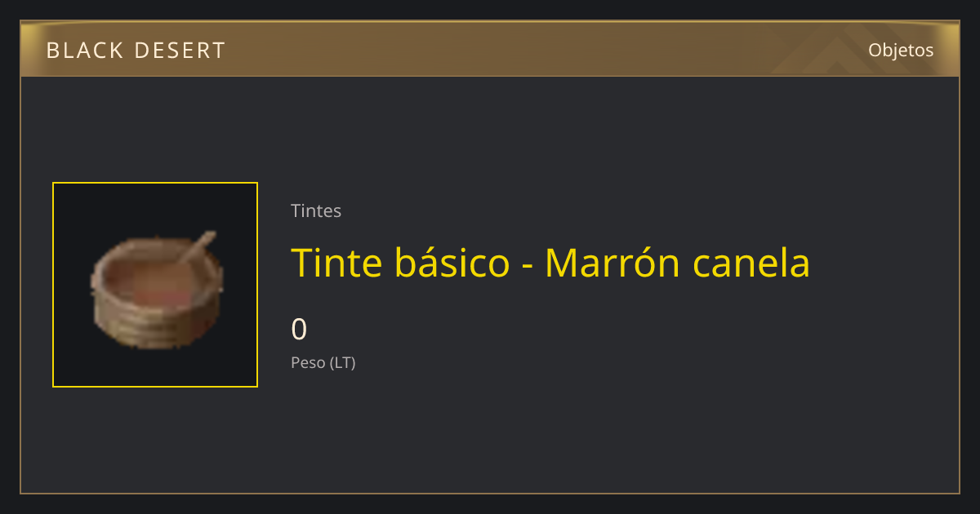This screenshot has height=514, width=980.
Task: Select the words Marrón canela in the title
Action: point(677,263)
